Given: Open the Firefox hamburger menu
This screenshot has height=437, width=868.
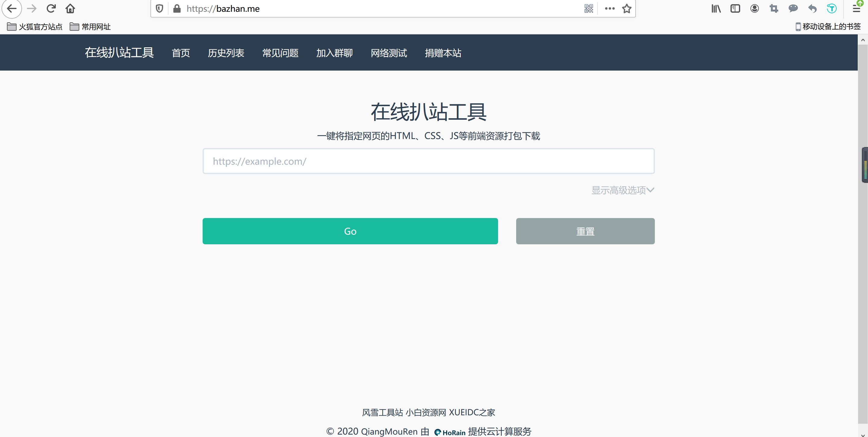Looking at the screenshot, I should click(x=856, y=8).
